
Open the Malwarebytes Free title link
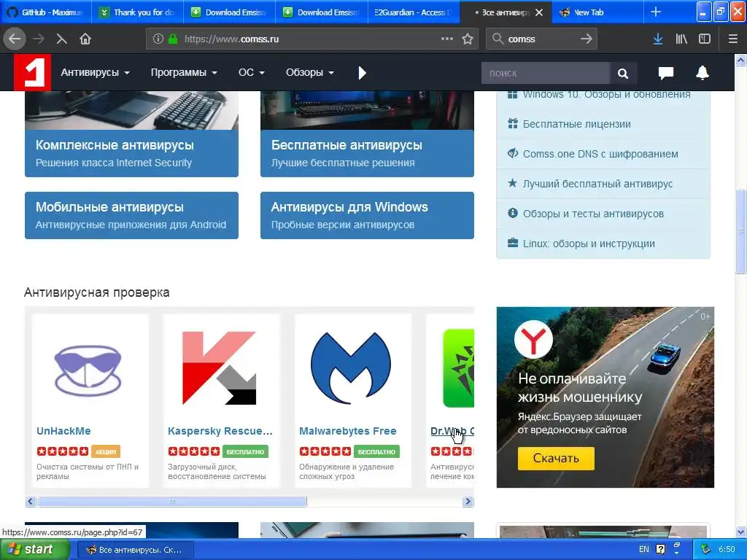pyautogui.click(x=348, y=431)
